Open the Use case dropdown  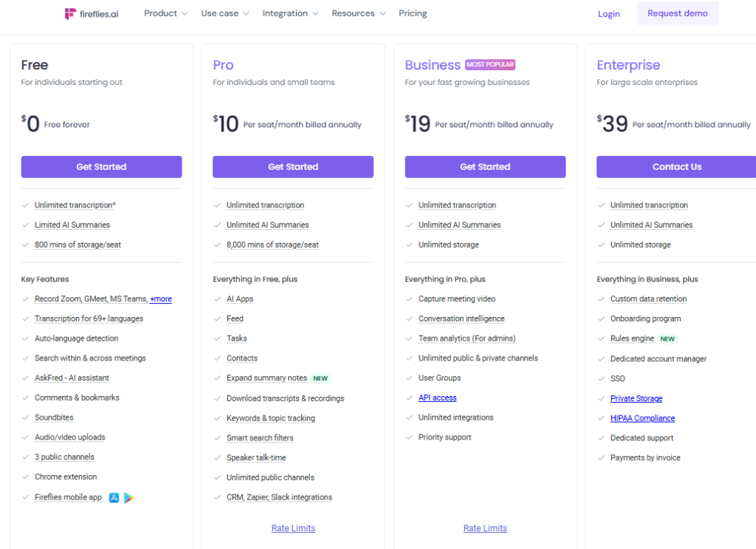(224, 13)
